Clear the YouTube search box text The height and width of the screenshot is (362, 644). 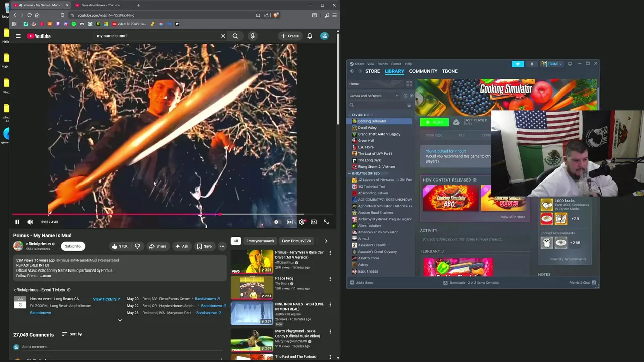[223, 36]
